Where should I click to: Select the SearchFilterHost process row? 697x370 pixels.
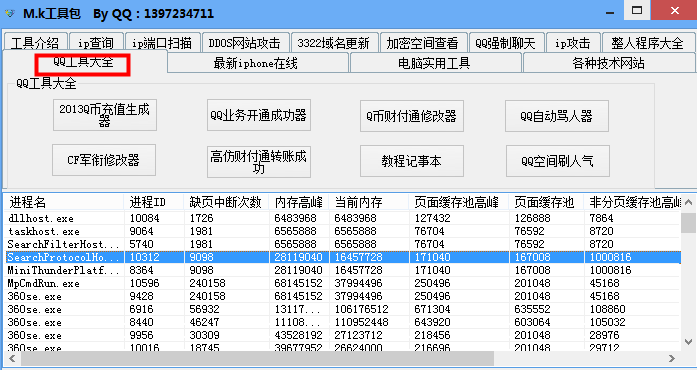(342, 244)
